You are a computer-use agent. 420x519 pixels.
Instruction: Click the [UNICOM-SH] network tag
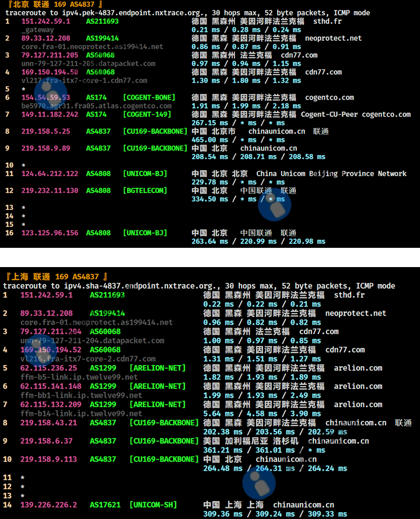(x=153, y=505)
